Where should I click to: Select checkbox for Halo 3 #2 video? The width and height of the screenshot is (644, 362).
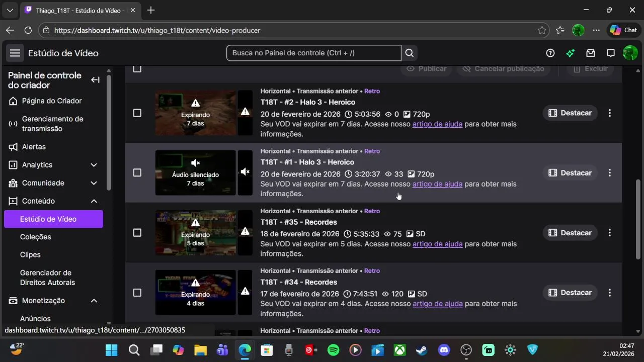click(137, 113)
